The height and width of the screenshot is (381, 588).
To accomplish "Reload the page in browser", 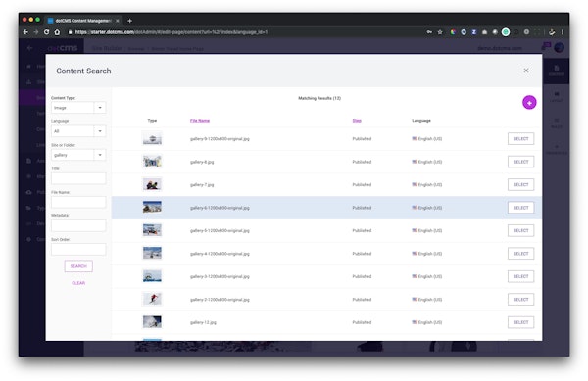I will 46,32.
